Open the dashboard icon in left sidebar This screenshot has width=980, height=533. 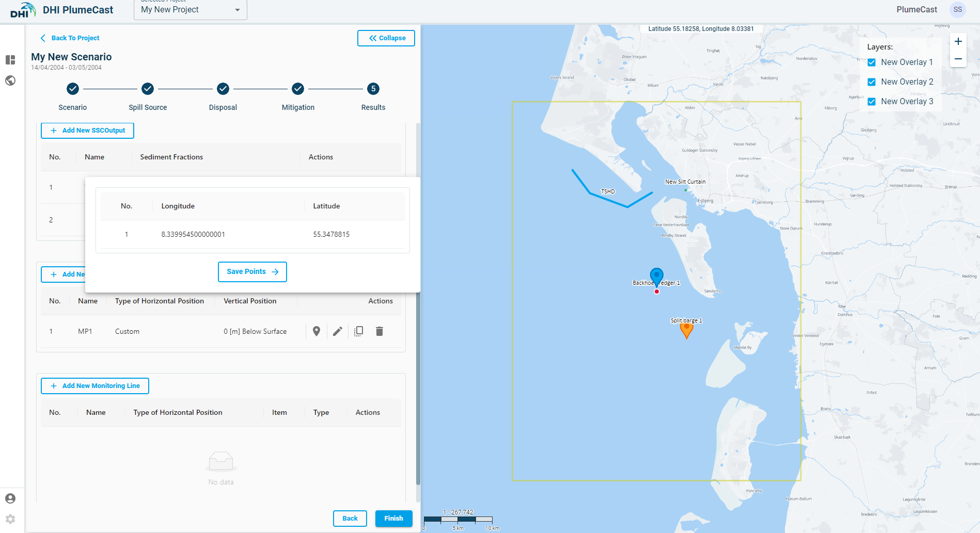(10, 60)
